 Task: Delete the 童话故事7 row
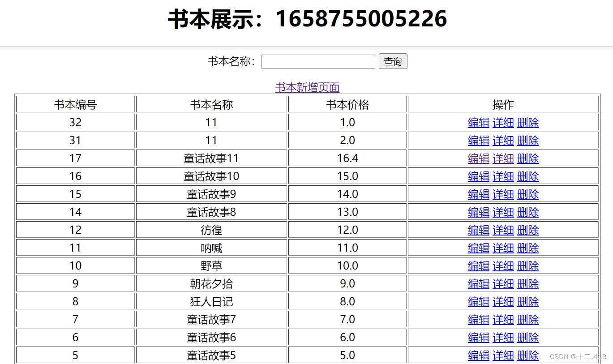(x=528, y=320)
